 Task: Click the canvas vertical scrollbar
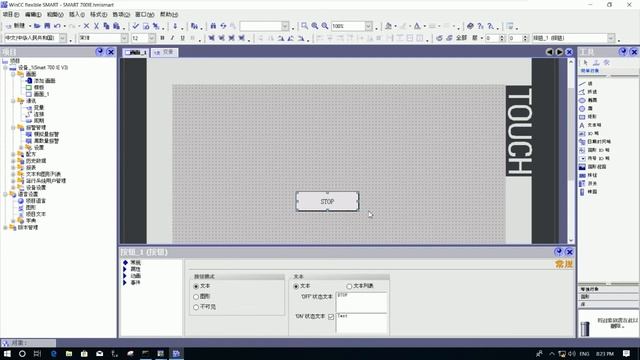(571, 151)
